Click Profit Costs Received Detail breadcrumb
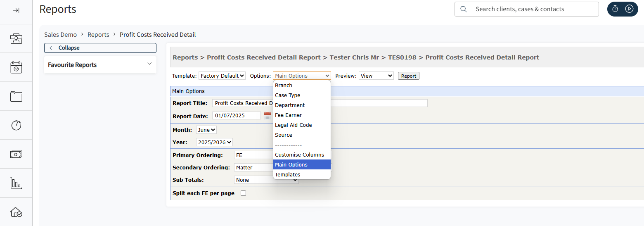This screenshot has width=644, height=226. tap(158, 35)
